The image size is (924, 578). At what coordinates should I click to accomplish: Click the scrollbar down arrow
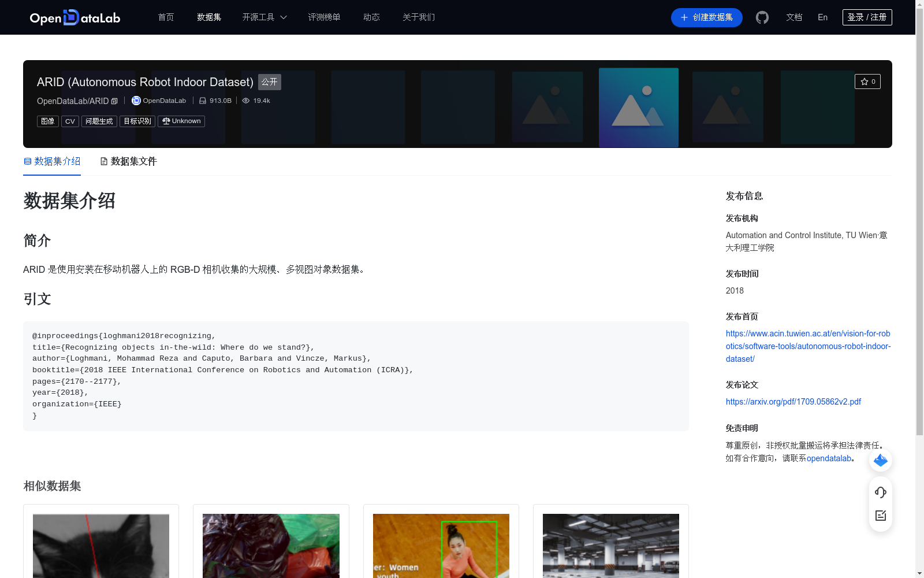tap(919, 573)
